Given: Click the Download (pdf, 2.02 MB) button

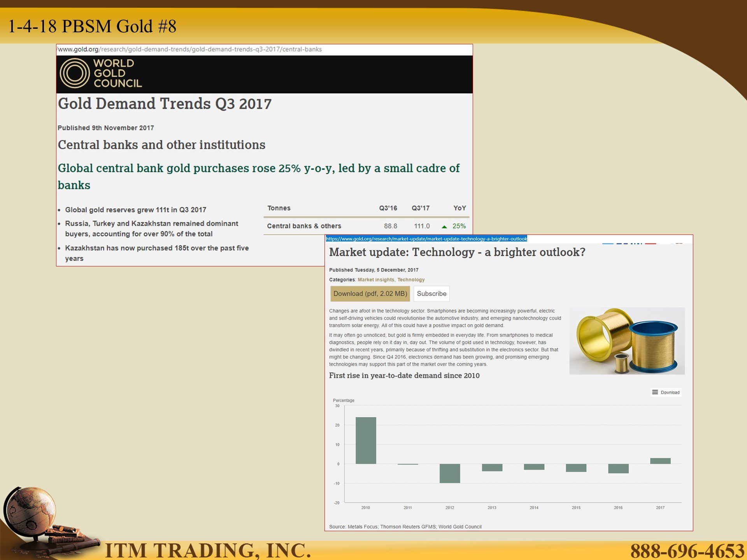Looking at the screenshot, I should tap(370, 294).
